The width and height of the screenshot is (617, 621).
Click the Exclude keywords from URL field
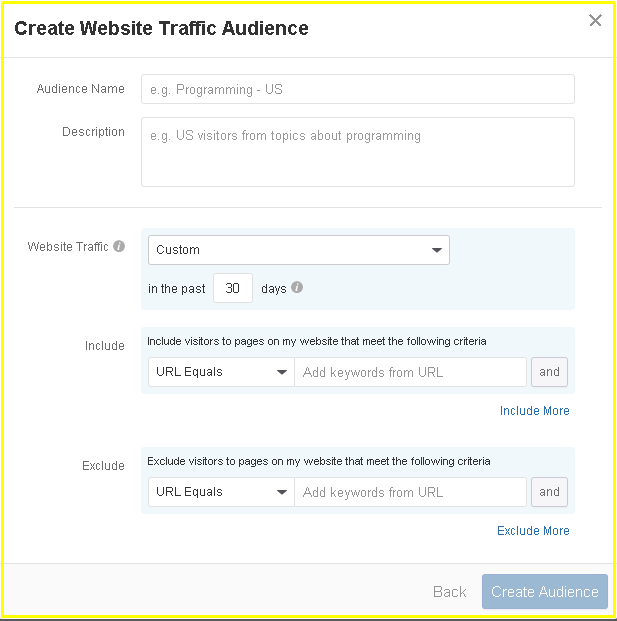410,492
